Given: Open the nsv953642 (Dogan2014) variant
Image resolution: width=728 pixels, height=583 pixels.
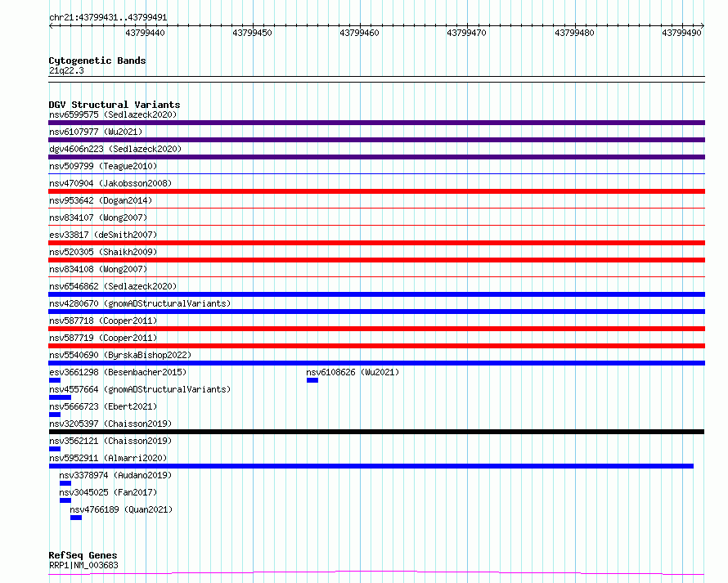Looking at the screenshot, I should pyautogui.click(x=101, y=200).
